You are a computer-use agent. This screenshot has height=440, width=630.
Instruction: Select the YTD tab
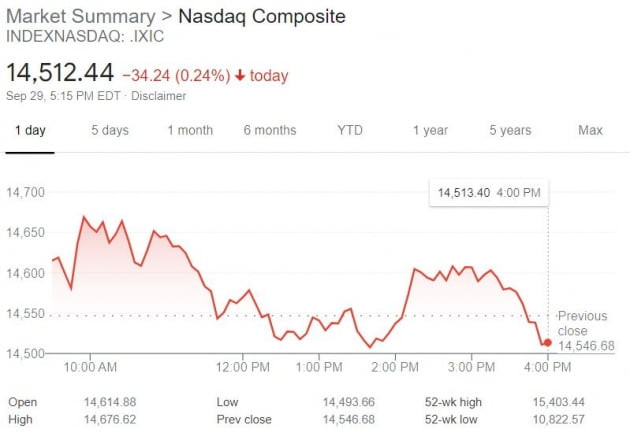(350, 130)
